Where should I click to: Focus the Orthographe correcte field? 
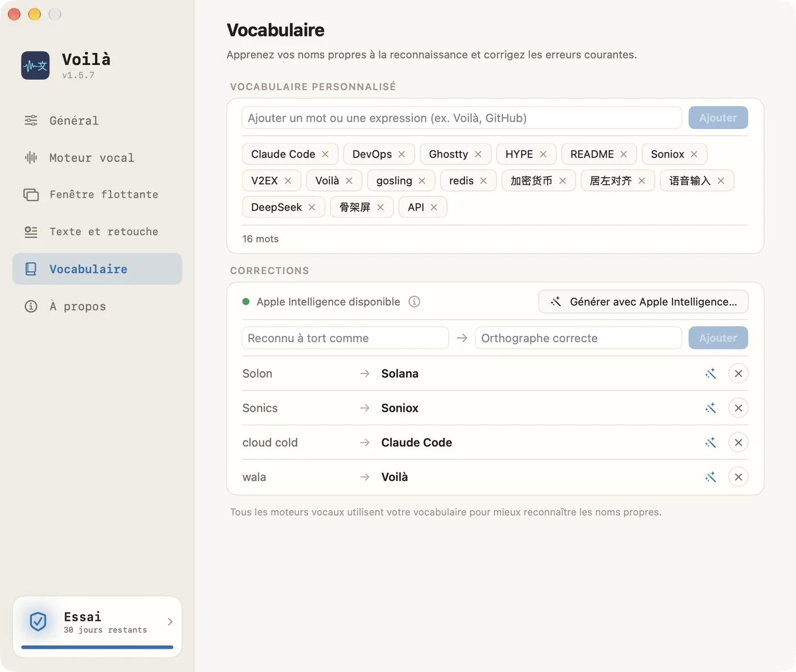click(x=578, y=338)
